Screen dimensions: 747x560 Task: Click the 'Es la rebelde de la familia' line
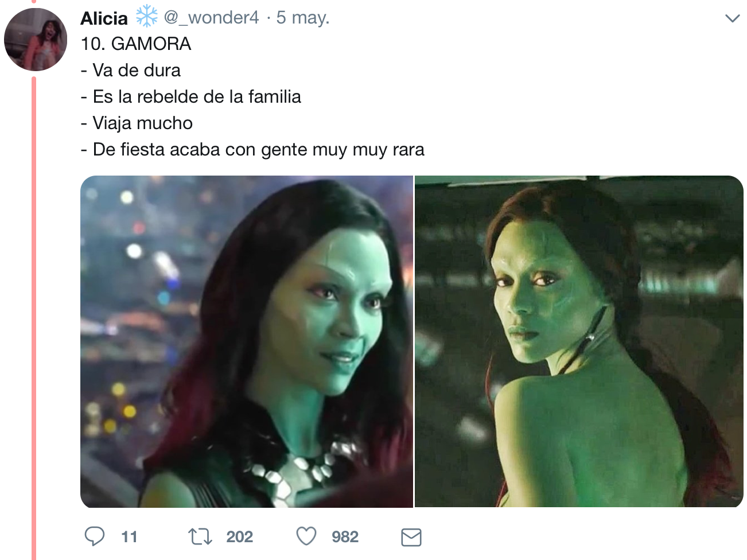[191, 96]
